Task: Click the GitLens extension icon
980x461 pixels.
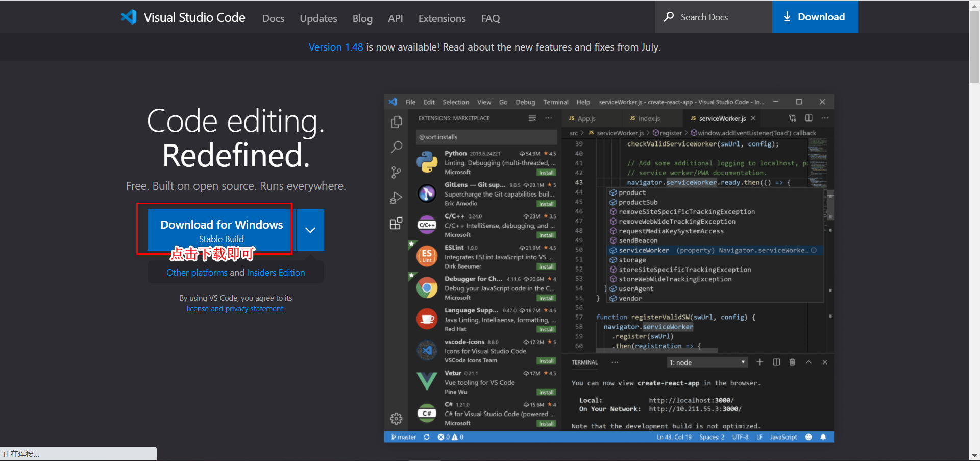Action: click(427, 193)
